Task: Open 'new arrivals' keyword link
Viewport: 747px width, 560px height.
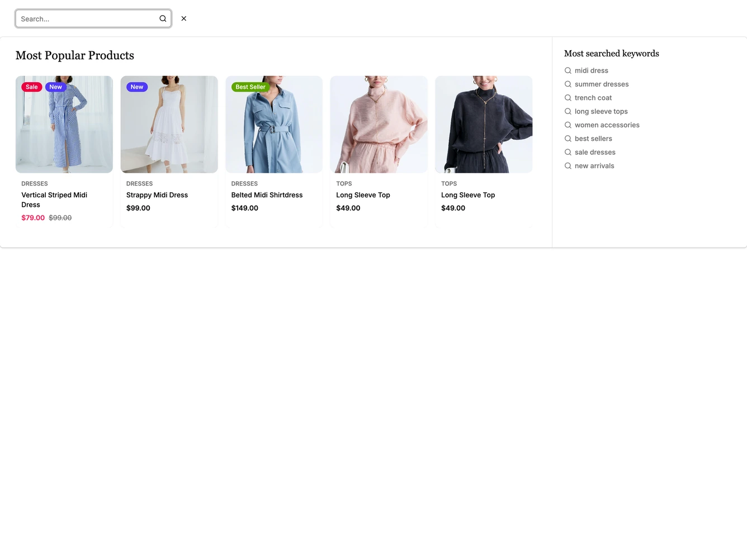Action: pyautogui.click(x=594, y=166)
